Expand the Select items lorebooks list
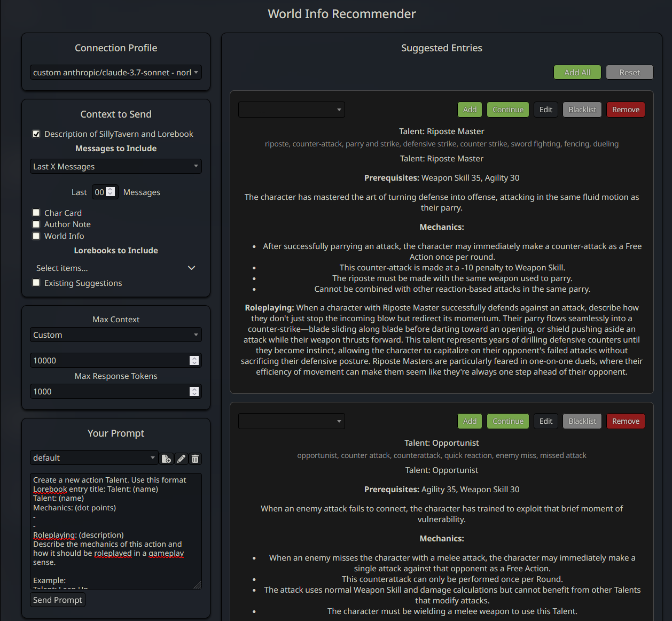672x621 pixels. (x=116, y=268)
